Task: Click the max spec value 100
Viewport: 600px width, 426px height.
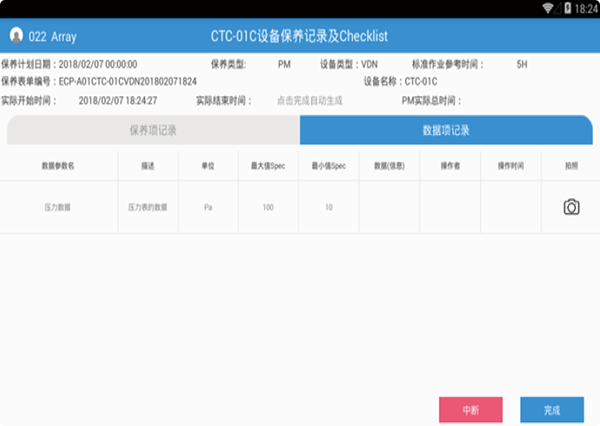Action: click(268, 207)
